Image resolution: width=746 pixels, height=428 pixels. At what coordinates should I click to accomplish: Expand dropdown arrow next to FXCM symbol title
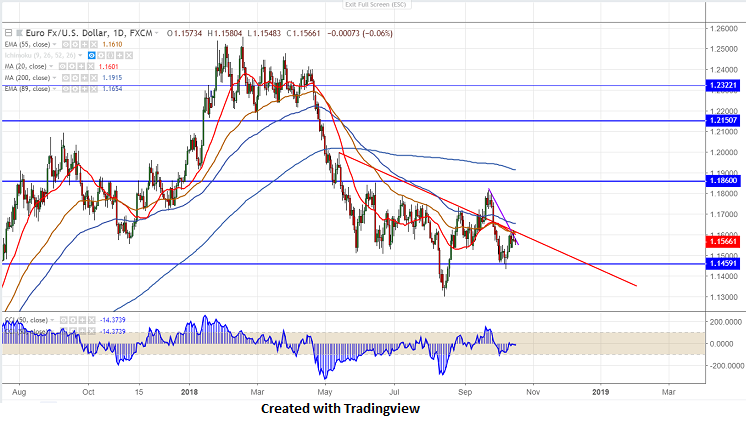157,33
